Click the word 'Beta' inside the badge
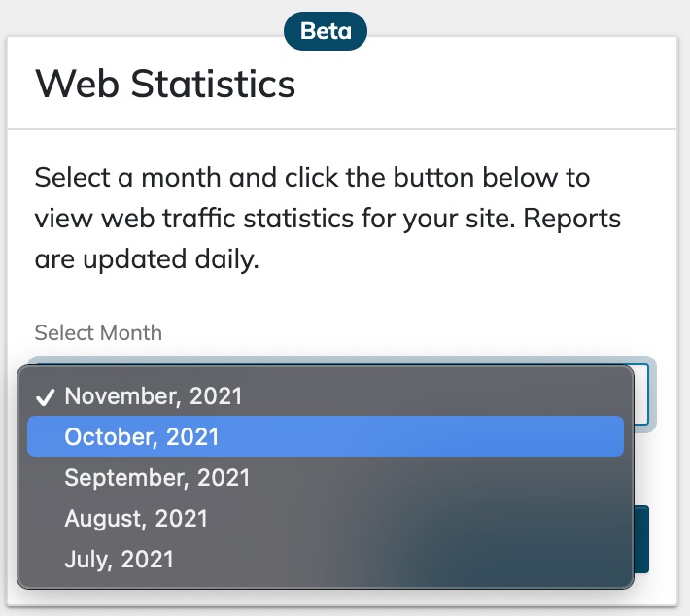Image resolution: width=690 pixels, height=616 pixels. pyautogui.click(x=326, y=32)
